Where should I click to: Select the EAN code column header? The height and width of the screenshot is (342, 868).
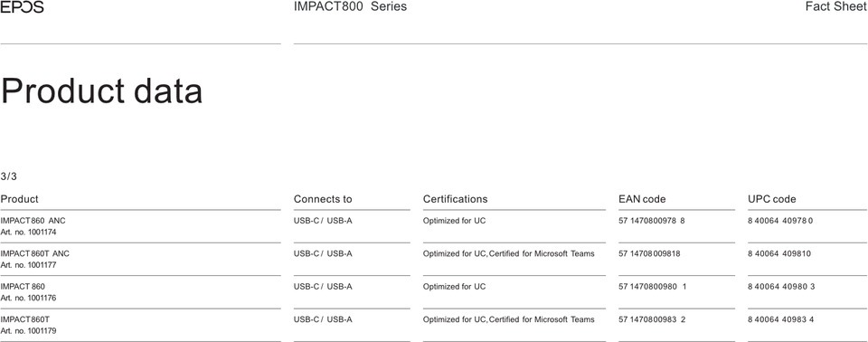click(x=642, y=199)
